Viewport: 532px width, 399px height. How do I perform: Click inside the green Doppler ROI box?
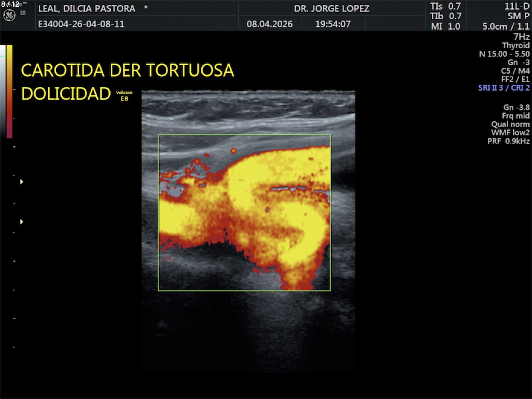point(244,212)
